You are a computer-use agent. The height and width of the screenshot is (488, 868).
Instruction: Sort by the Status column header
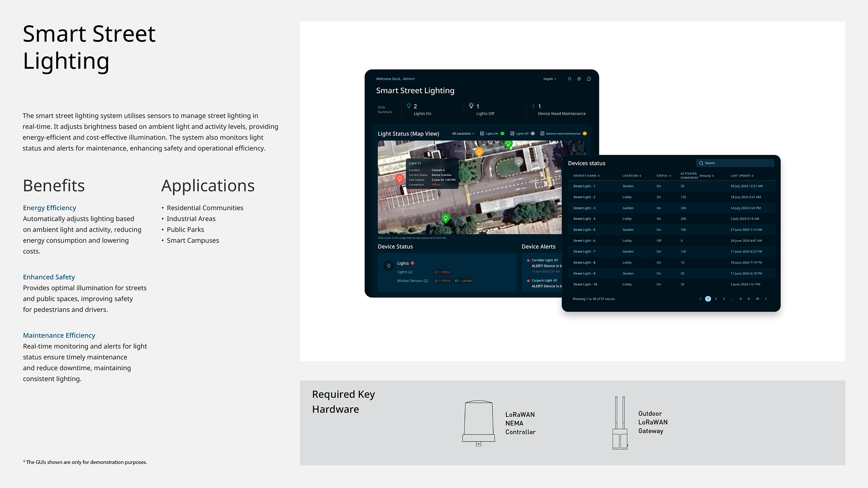(x=664, y=176)
